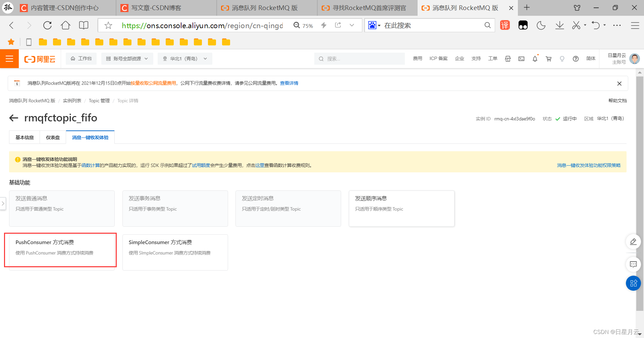The image size is (644, 338).
Task: Select the SimpleConsumer 方式消费 card
Action: tap(175, 252)
